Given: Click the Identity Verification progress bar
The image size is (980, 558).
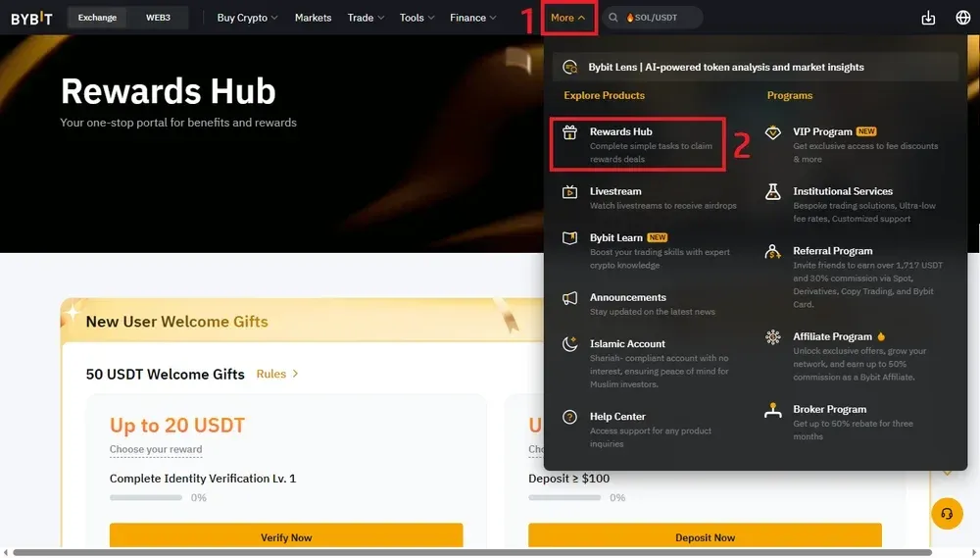Looking at the screenshot, I should 146,498.
